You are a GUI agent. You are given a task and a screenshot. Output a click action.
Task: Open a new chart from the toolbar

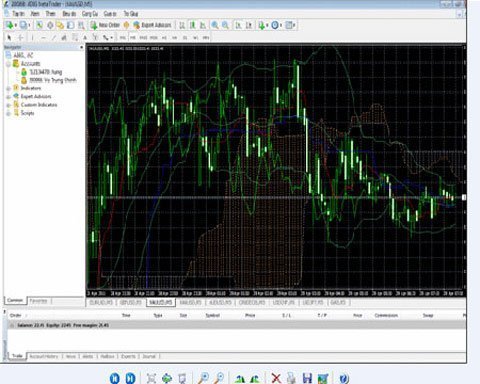coord(9,25)
